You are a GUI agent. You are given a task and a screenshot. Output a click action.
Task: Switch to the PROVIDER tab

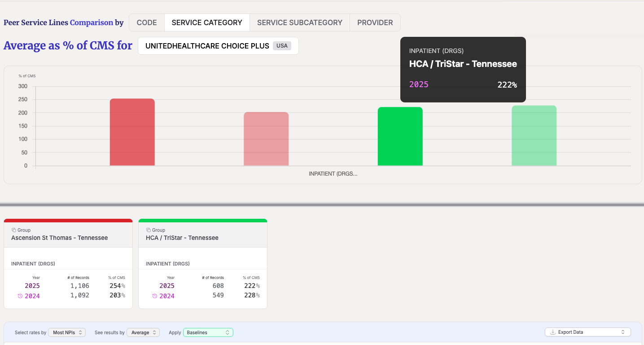click(x=375, y=22)
